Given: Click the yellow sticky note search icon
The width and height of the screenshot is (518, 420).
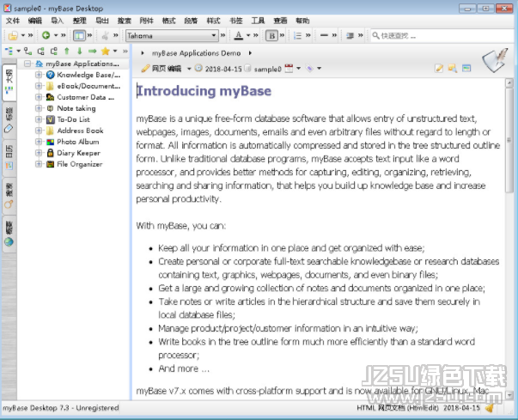Looking at the screenshot, I should [x=453, y=69].
